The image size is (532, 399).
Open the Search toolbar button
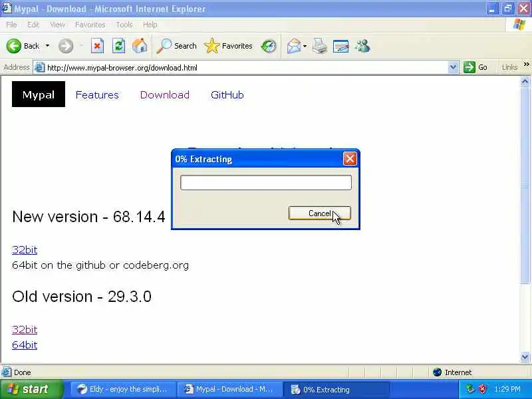click(x=176, y=46)
